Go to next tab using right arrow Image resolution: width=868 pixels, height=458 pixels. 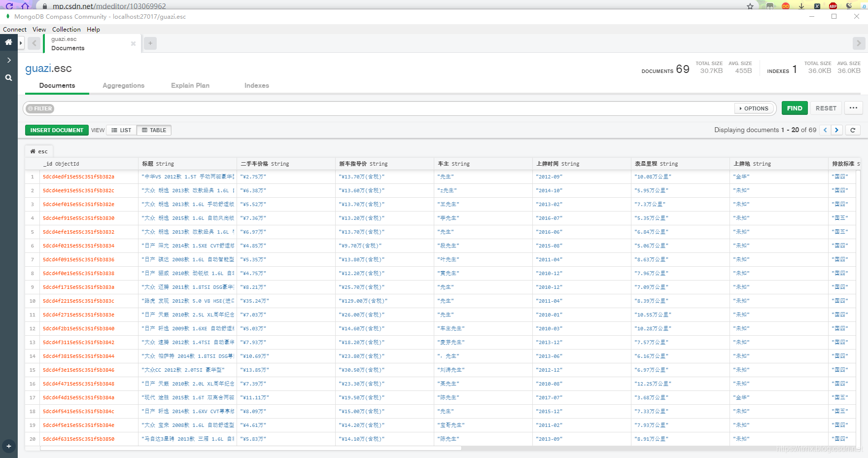[x=859, y=43]
